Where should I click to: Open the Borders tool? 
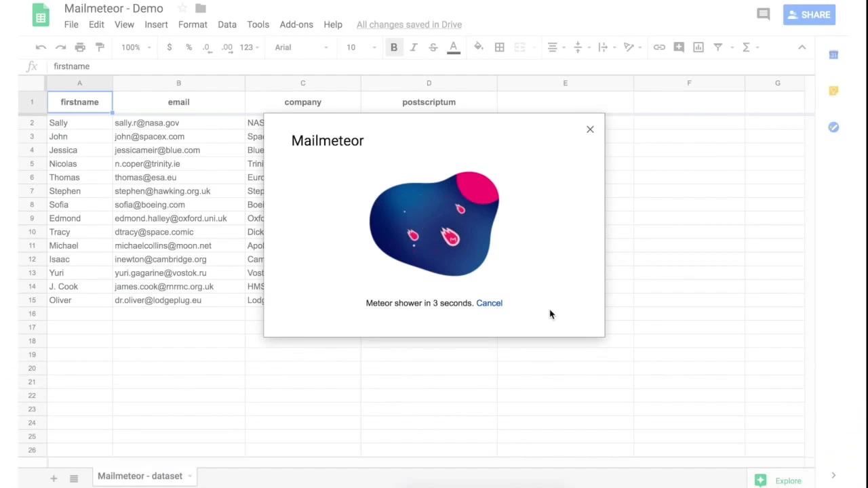click(499, 47)
